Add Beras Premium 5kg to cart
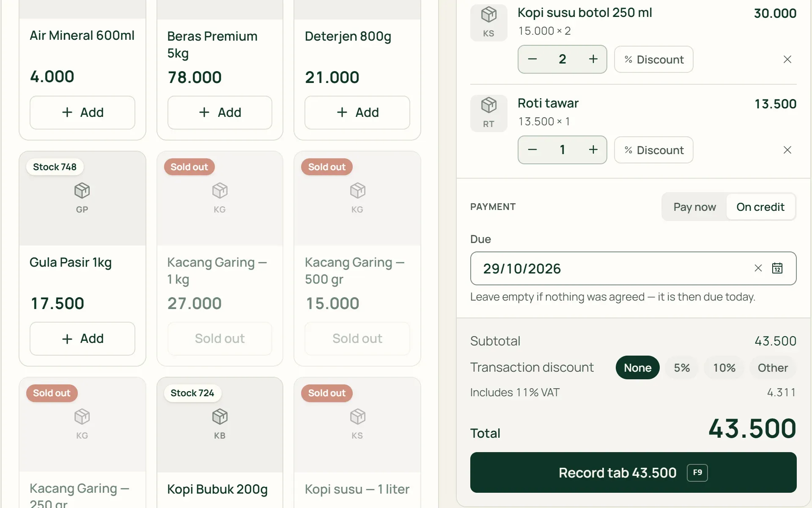The width and height of the screenshot is (812, 508). click(220, 113)
